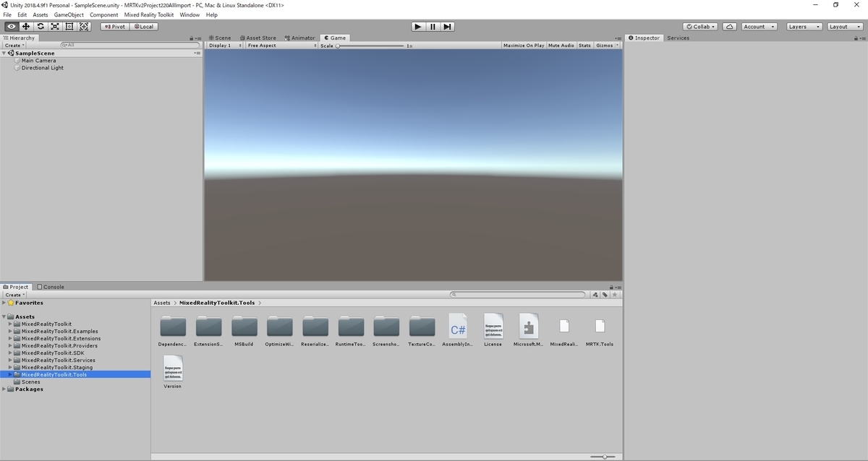Open the GameObject menu
This screenshot has height=461, width=868.
(69, 14)
